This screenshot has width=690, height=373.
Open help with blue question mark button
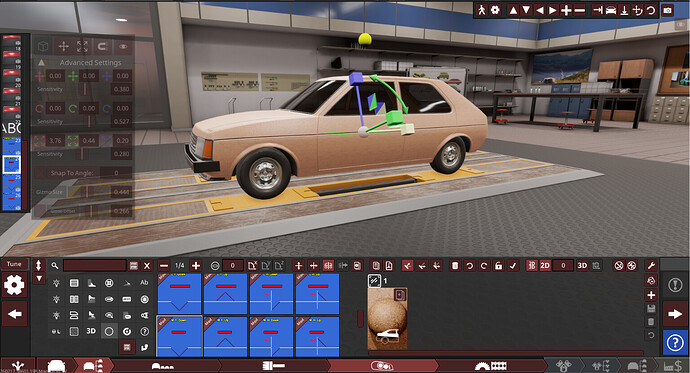coord(675,343)
